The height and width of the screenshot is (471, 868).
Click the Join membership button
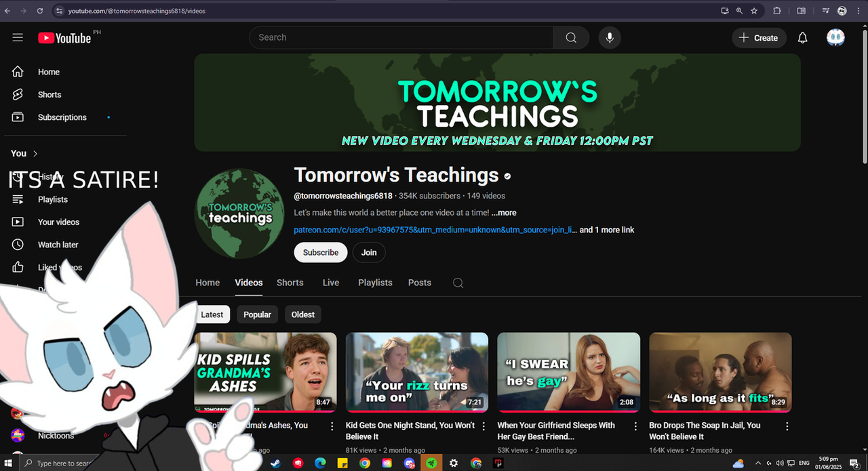pos(369,253)
